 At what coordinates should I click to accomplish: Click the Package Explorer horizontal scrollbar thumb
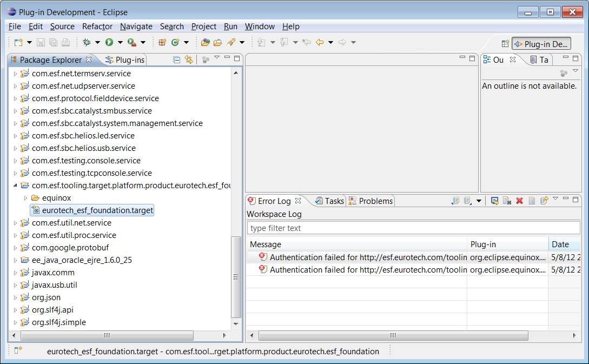coord(107,335)
